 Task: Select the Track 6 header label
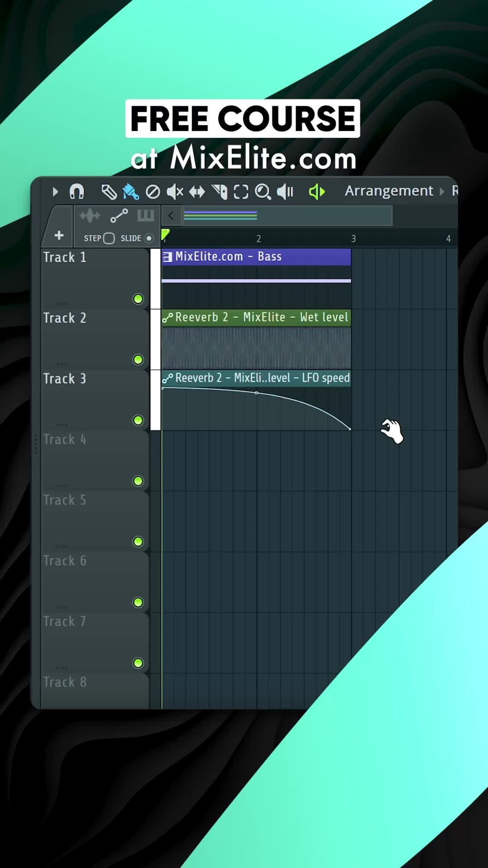click(65, 561)
